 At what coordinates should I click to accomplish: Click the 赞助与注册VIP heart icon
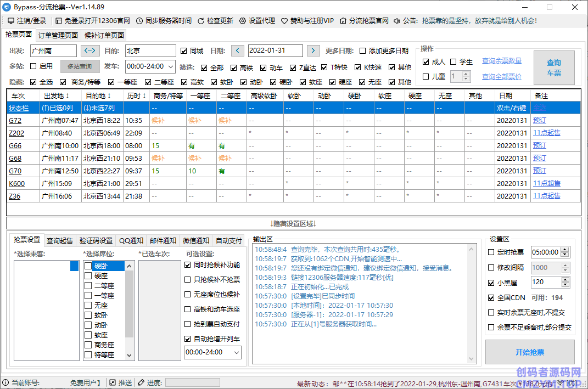click(x=284, y=21)
